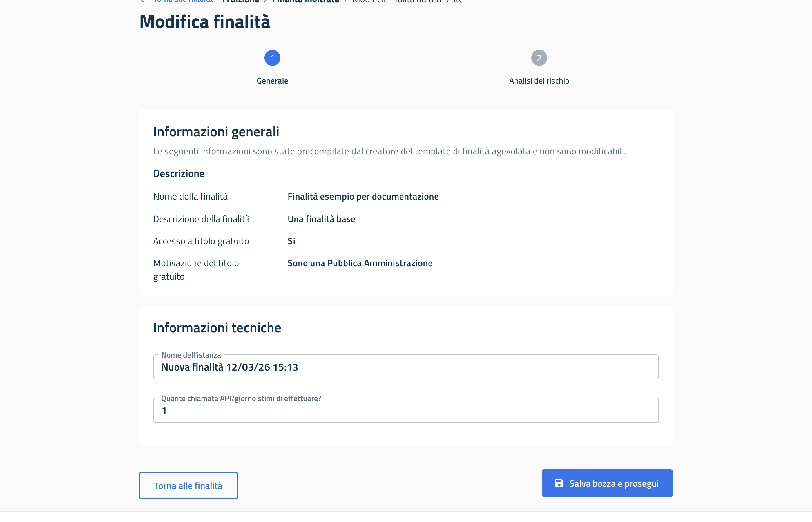Select the Analisi del rischio step label
The image size is (812, 522).
click(x=539, y=81)
